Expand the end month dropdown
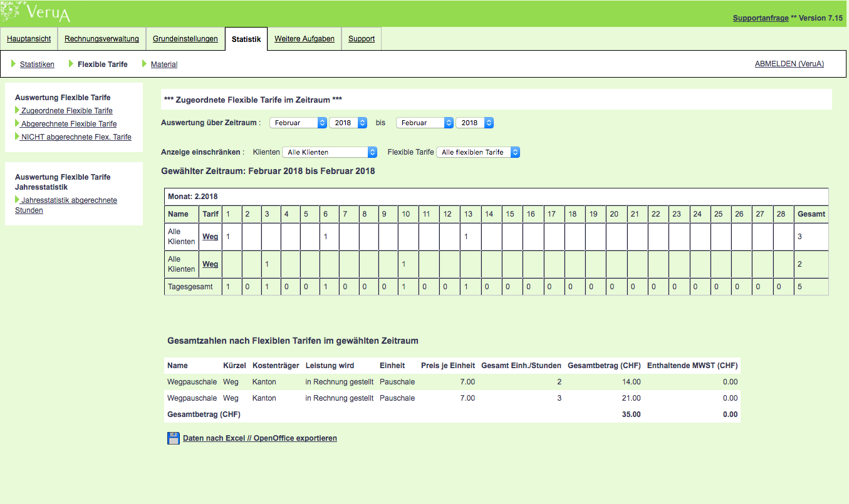This screenshot has height=504, width=849. click(x=425, y=123)
